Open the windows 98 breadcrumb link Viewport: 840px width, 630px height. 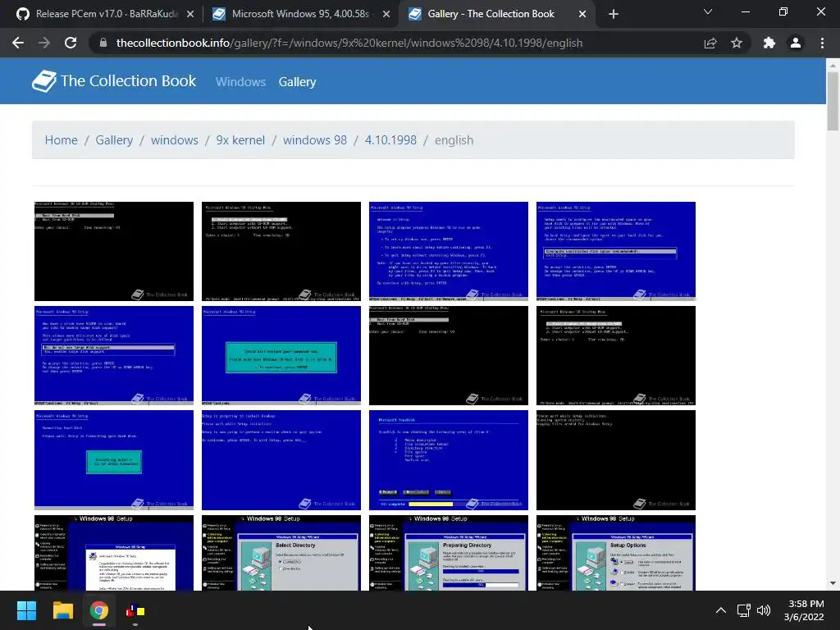click(x=315, y=140)
